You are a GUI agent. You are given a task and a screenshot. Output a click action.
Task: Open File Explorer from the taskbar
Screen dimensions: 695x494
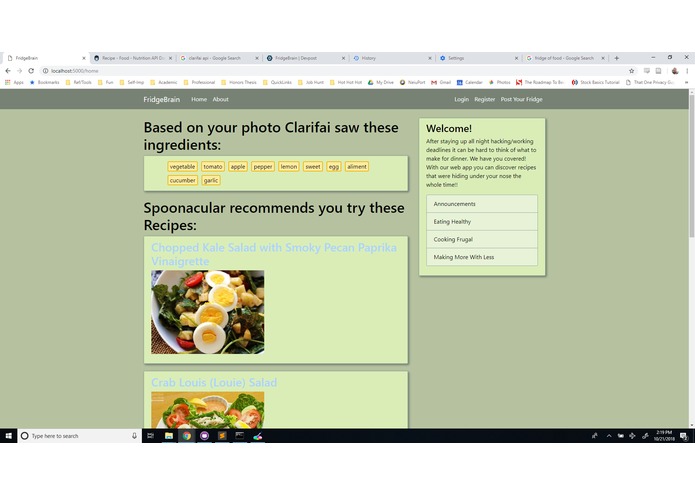tap(169, 436)
